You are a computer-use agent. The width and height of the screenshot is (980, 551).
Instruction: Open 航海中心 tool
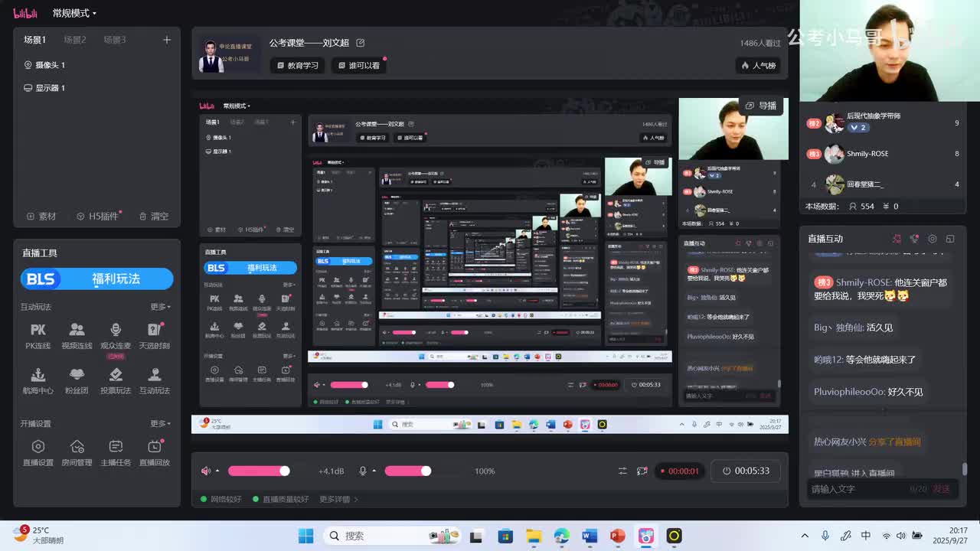(x=38, y=381)
